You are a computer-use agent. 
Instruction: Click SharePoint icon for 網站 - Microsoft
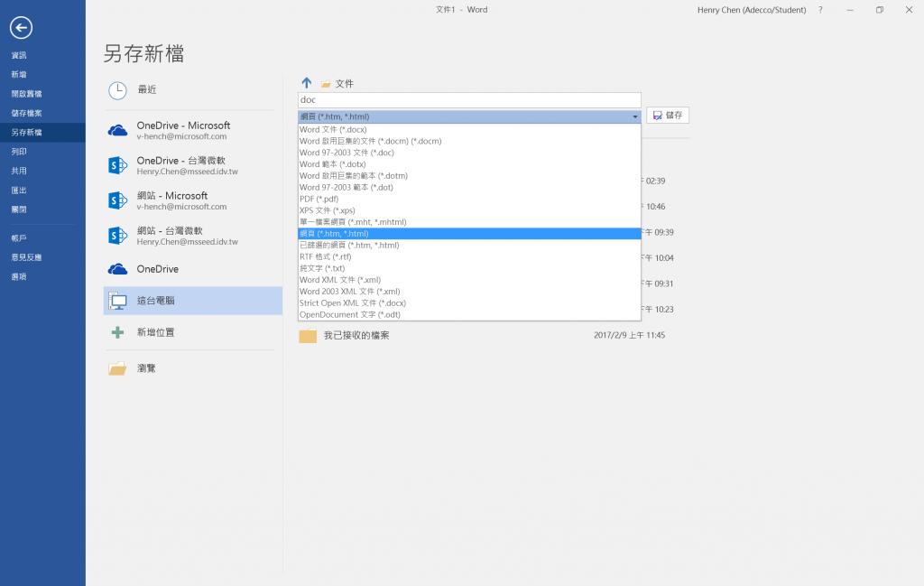pyautogui.click(x=118, y=200)
